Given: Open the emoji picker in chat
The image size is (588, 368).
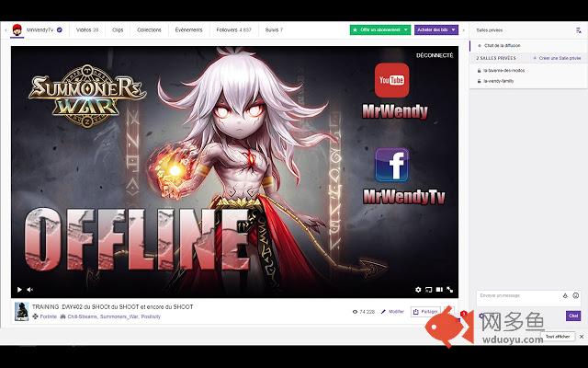Looking at the screenshot, I should click(575, 295).
